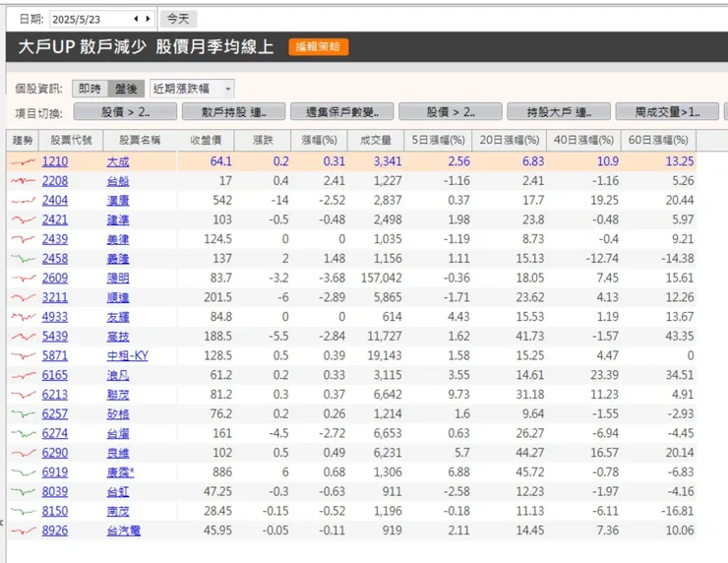Sort by the 收盤價 column header
Image resolution: width=728 pixels, height=563 pixels.
pos(206,141)
